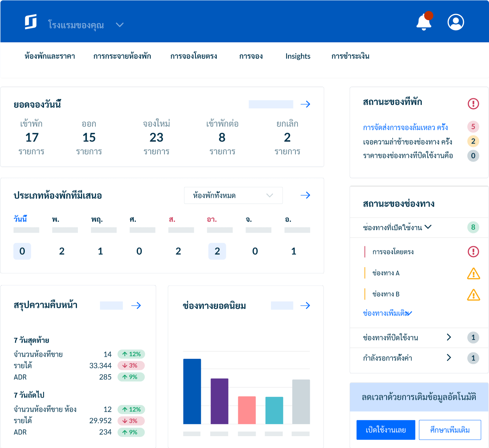Click arrow in ช่องทางยอดนิยม card
This screenshot has height=448, width=489.
(305, 305)
